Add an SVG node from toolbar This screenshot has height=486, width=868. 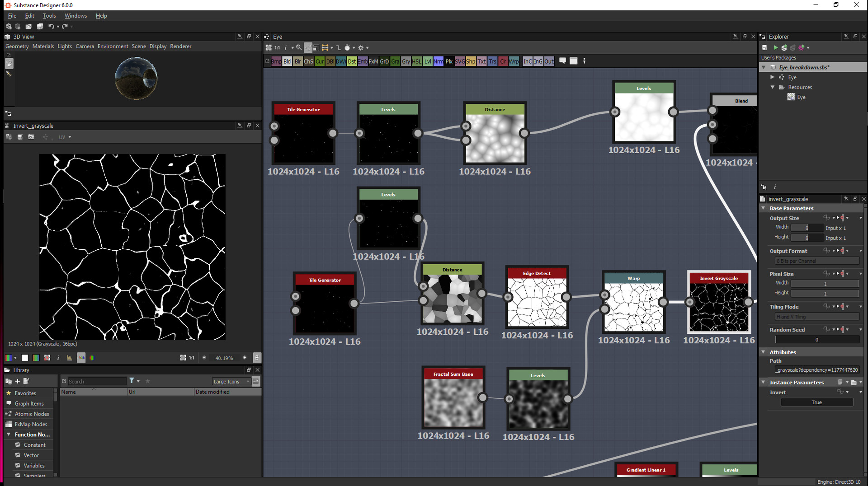[x=460, y=61]
